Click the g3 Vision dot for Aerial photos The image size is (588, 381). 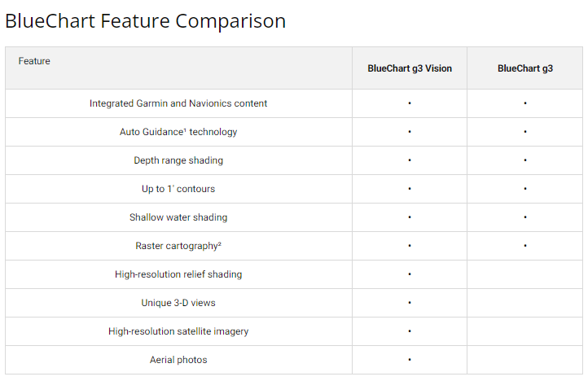click(410, 360)
